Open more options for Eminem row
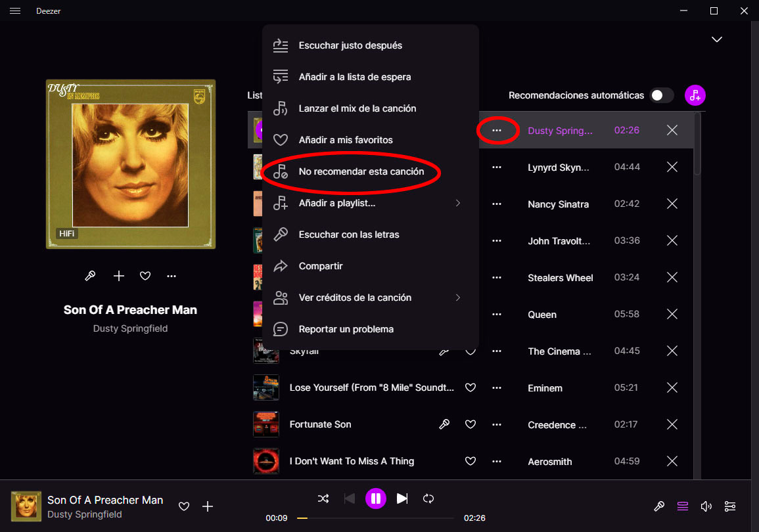This screenshot has height=532, width=759. 497,388
